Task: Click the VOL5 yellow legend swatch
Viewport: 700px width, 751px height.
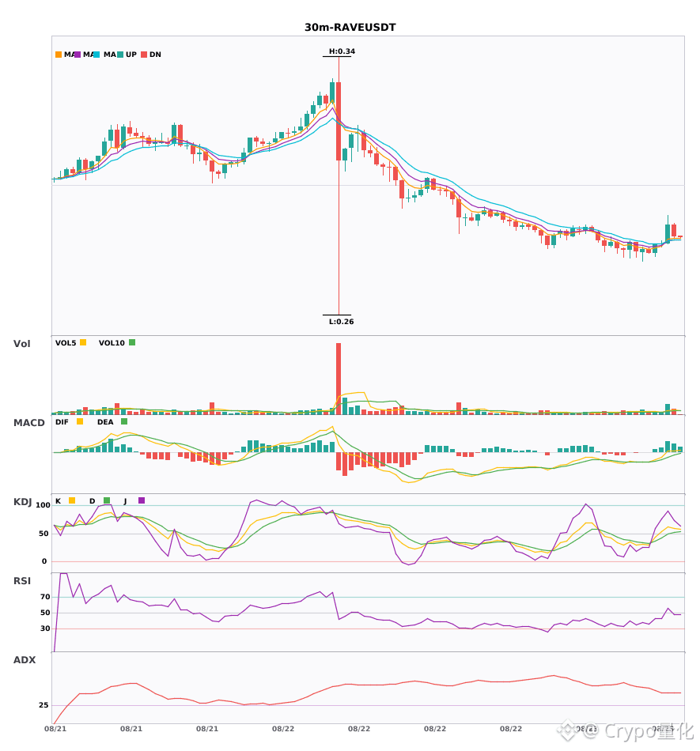Action: (83, 342)
